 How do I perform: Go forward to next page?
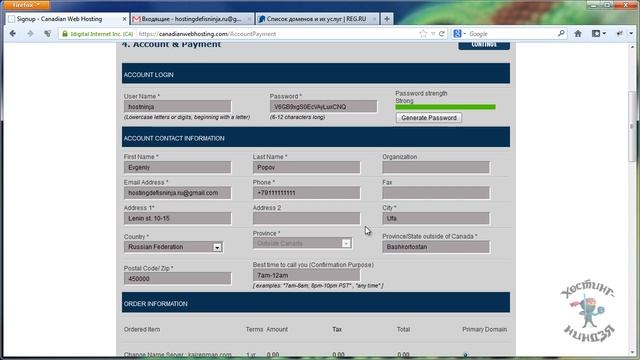click(30, 33)
